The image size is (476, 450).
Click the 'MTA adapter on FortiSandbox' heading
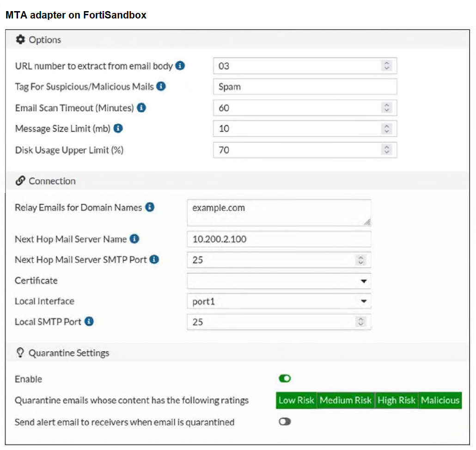[76, 15]
